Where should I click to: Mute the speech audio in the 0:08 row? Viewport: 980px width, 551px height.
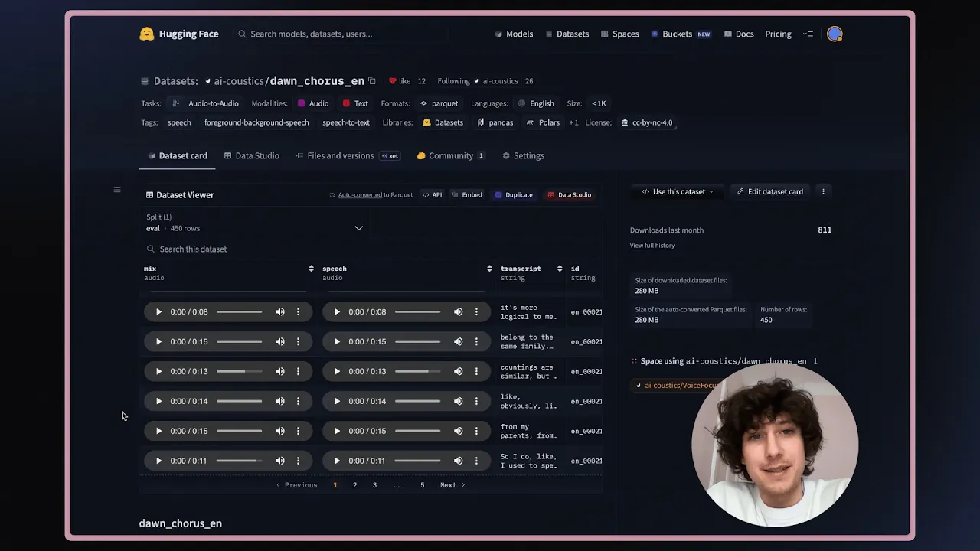[458, 311]
